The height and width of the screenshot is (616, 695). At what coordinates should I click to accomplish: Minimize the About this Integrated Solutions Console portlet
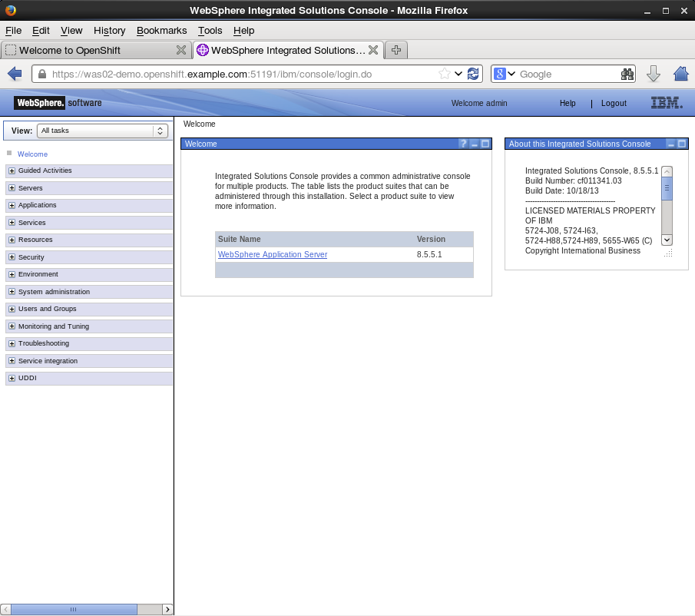pyautogui.click(x=671, y=144)
